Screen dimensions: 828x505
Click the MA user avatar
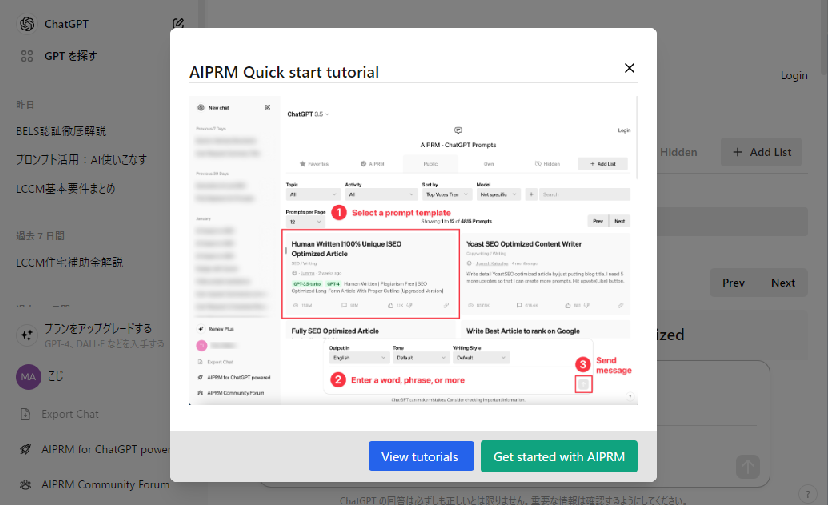[29, 377]
